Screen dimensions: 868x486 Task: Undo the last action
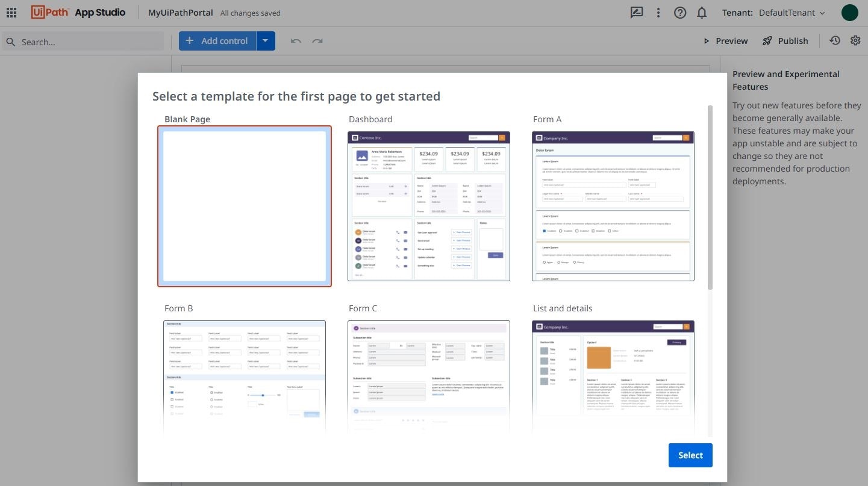(296, 40)
